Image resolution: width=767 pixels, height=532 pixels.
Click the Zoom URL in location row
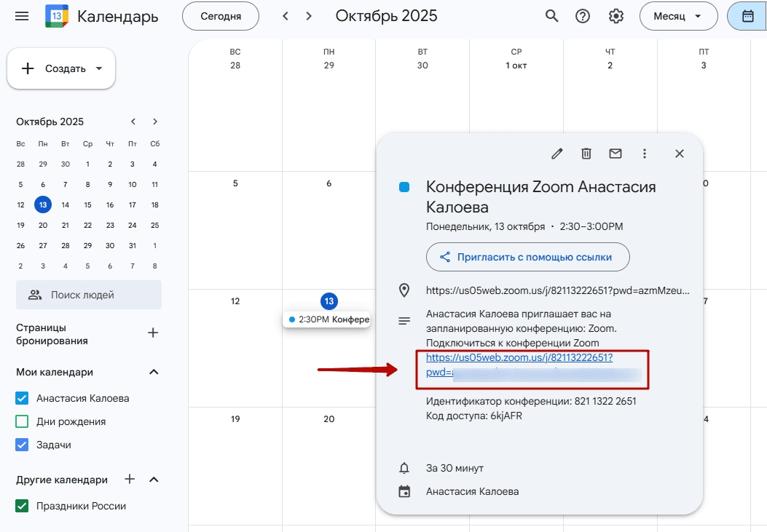[x=558, y=290]
